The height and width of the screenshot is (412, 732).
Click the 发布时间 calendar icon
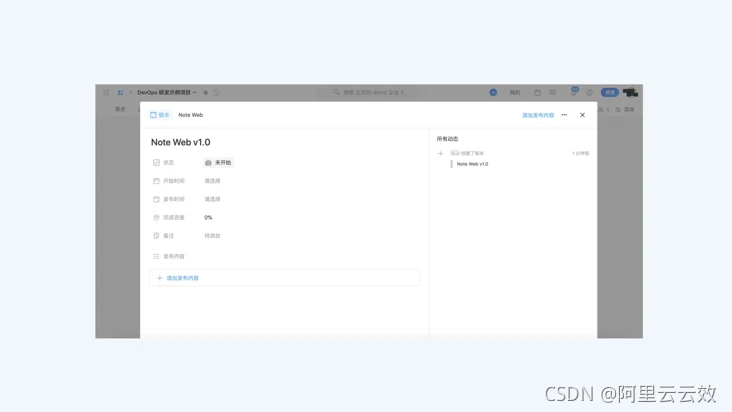point(156,199)
